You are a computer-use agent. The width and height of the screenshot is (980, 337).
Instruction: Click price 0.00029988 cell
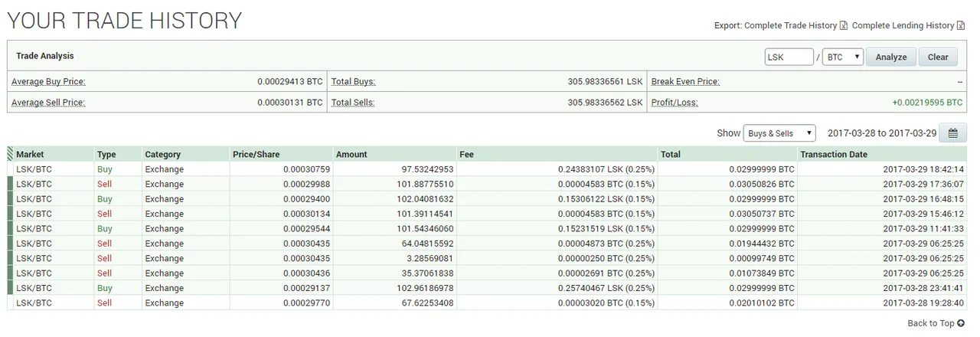(305, 184)
